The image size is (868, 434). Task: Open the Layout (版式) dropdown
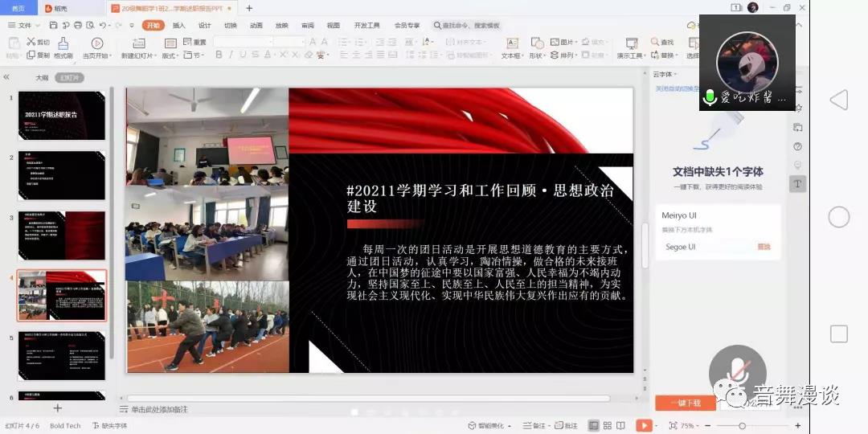click(170, 56)
